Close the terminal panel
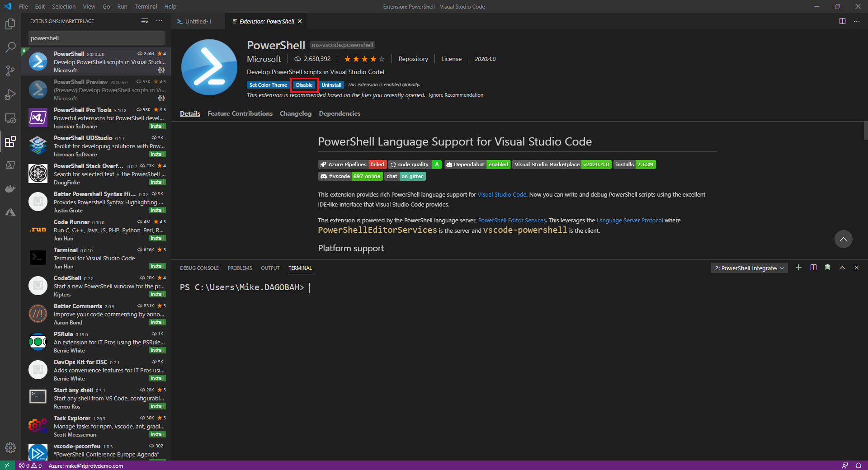The height and width of the screenshot is (470, 868). tap(857, 268)
